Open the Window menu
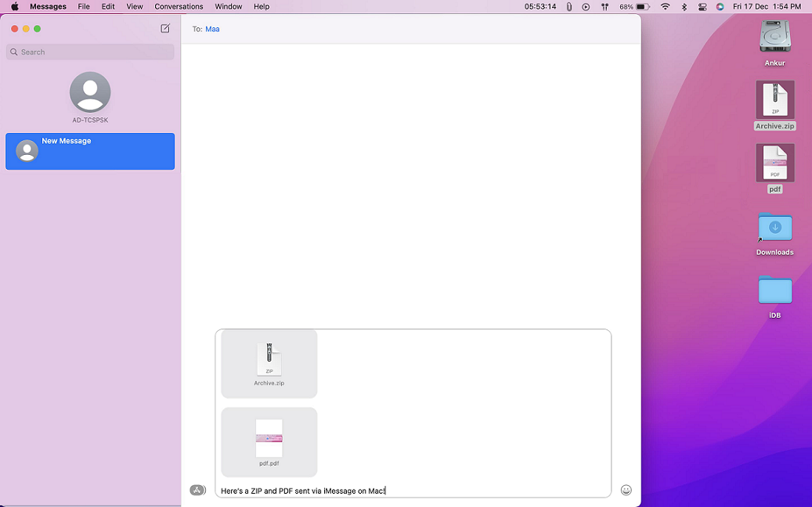Screen dimensions: 812x507 pyautogui.click(x=229, y=7)
